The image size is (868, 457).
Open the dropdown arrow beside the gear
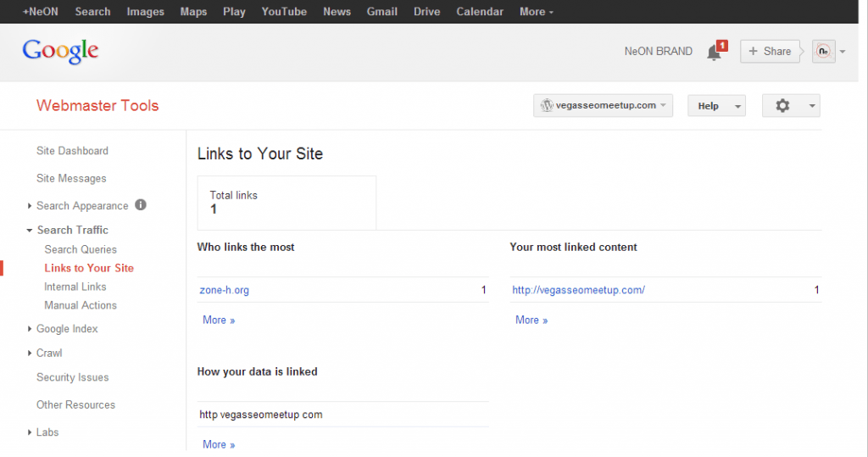click(811, 106)
